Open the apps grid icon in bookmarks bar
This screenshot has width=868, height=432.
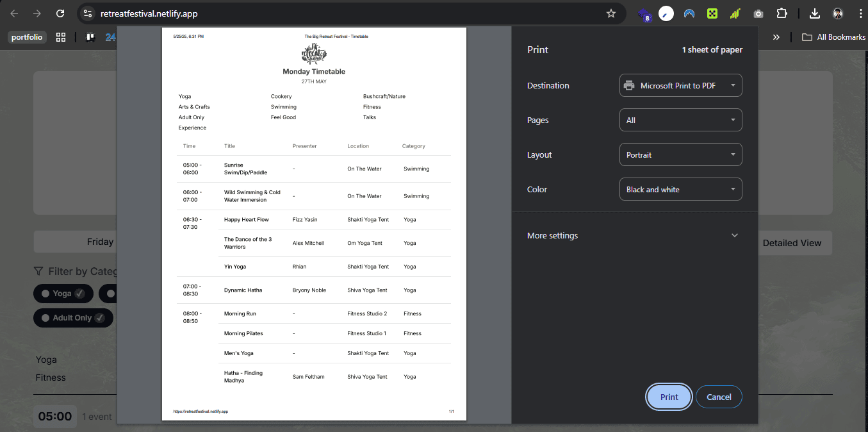click(61, 37)
